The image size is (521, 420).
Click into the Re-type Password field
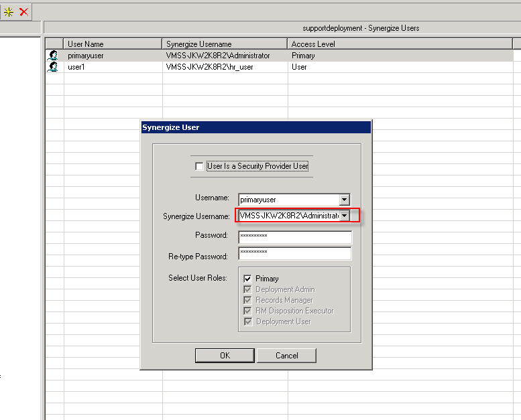pos(295,253)
